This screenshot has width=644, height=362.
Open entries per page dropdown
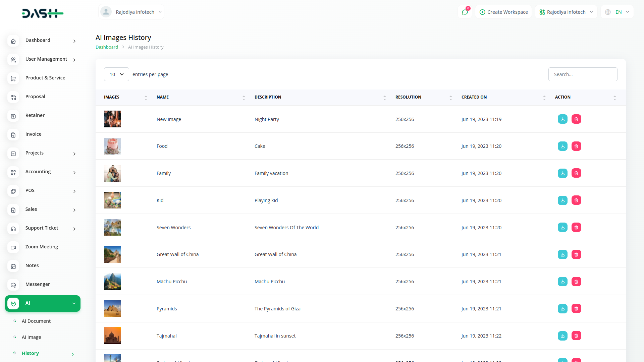point(116,74)
